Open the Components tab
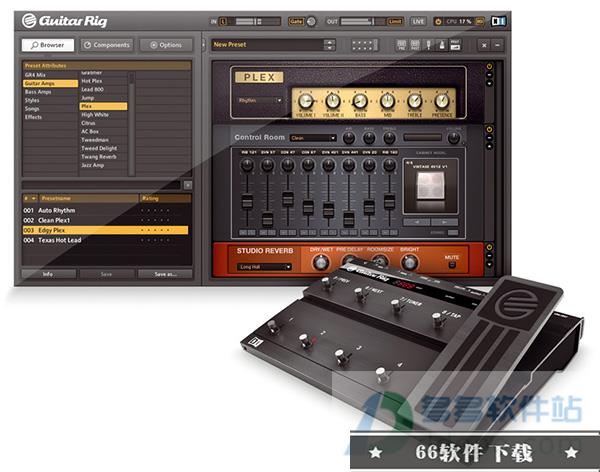This screenshot has height=472, width=600. [x=107, y=45]
